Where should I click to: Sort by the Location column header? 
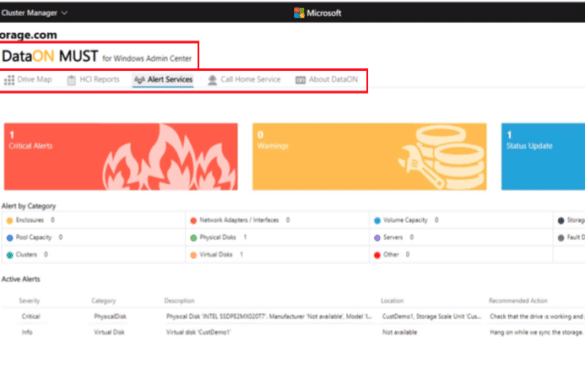392,301
